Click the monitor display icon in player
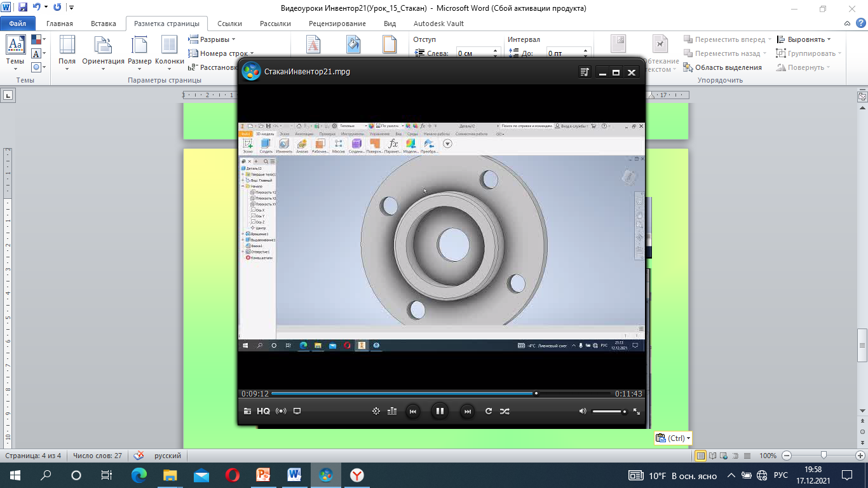 [x=297, y=411]
